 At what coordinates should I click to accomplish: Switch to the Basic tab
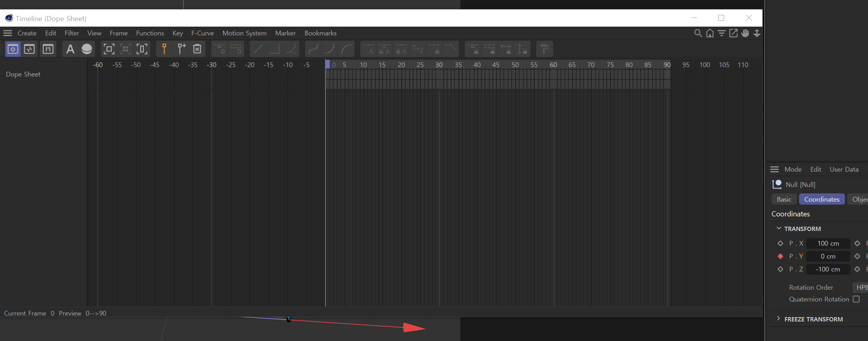coord(784,199)
